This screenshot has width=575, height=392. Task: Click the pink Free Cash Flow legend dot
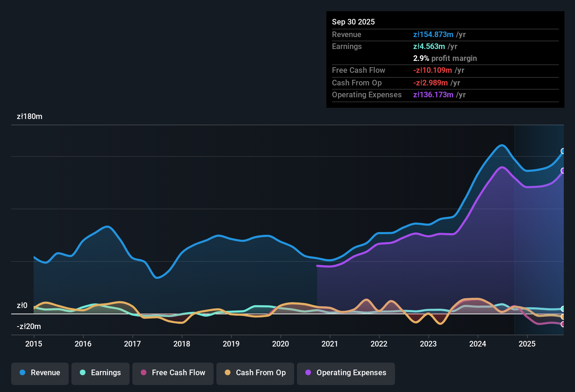tap(143, 373)
